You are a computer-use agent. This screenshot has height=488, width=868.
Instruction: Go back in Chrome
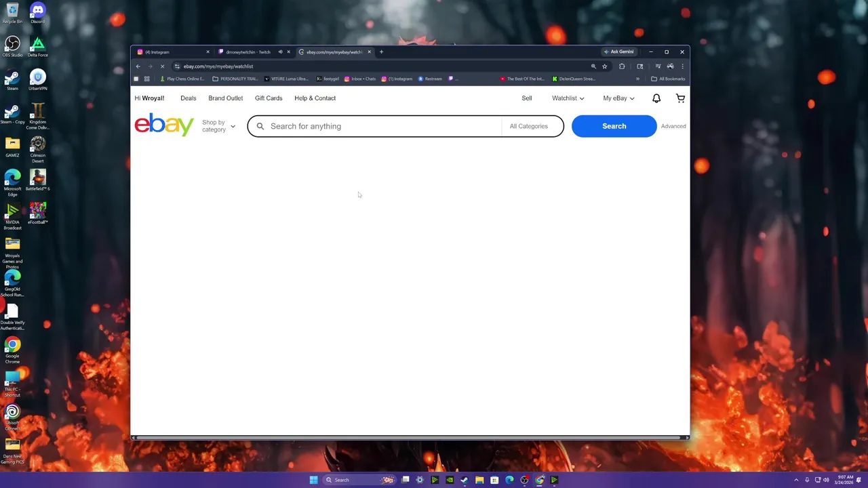point(138,66)
